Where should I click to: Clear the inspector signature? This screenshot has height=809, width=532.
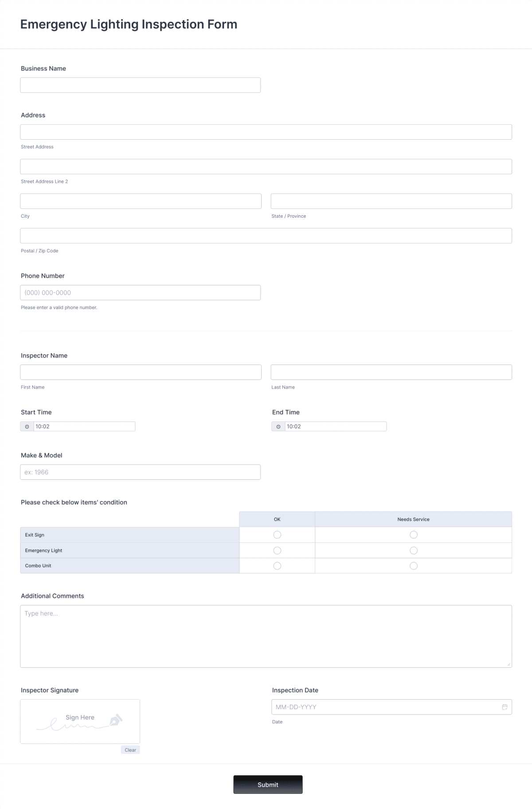click(x=130, y=750)
